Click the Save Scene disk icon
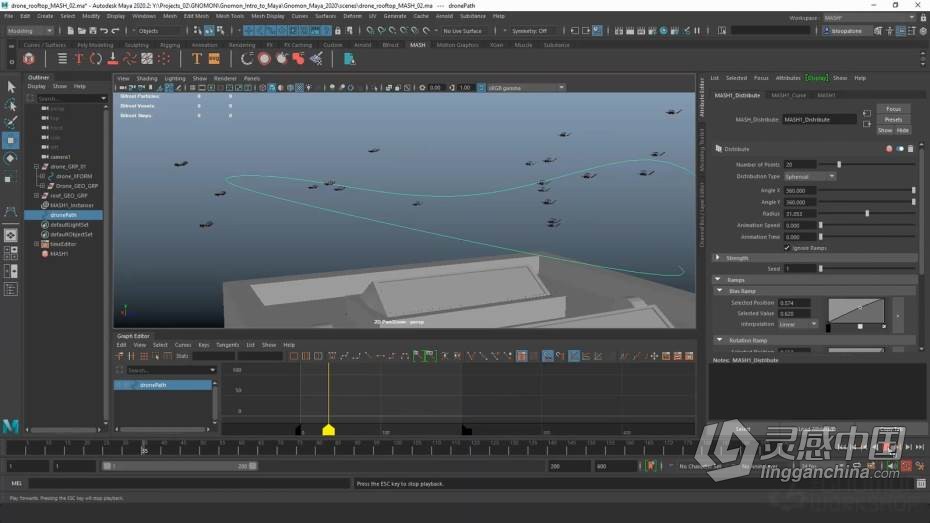 [93, 30]
